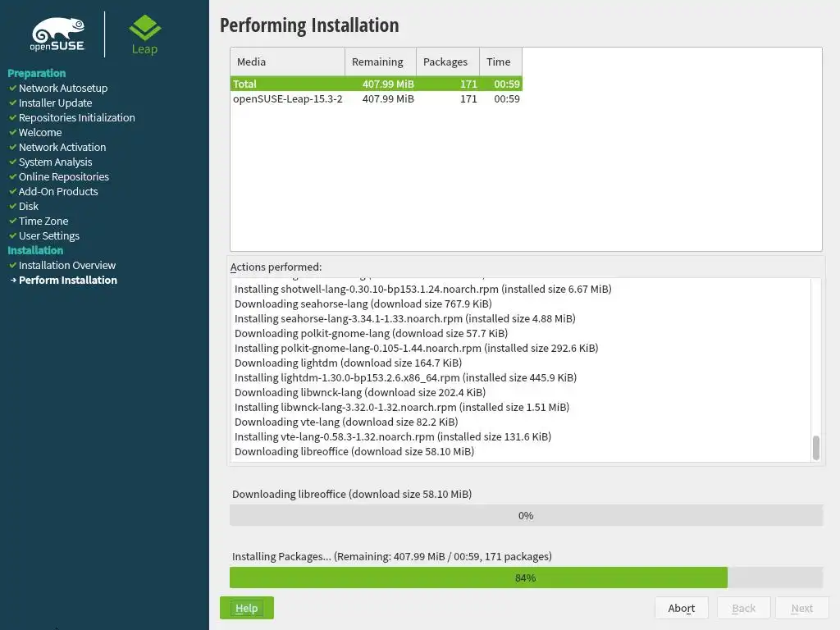
Task: Click log line Installing lightdm-1.30.0
Action: [x=405, y=377]
